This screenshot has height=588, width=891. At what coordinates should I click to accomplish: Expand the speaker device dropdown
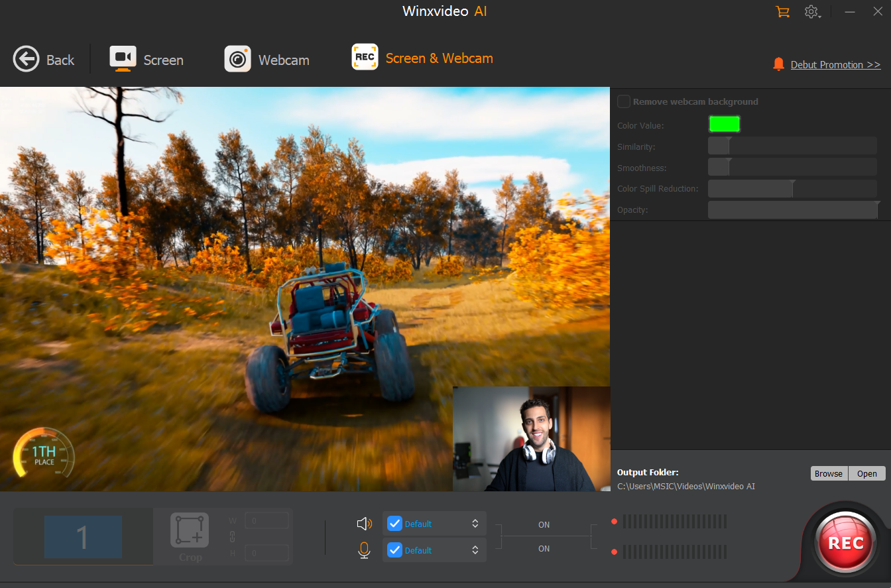(x=475, y=524)
